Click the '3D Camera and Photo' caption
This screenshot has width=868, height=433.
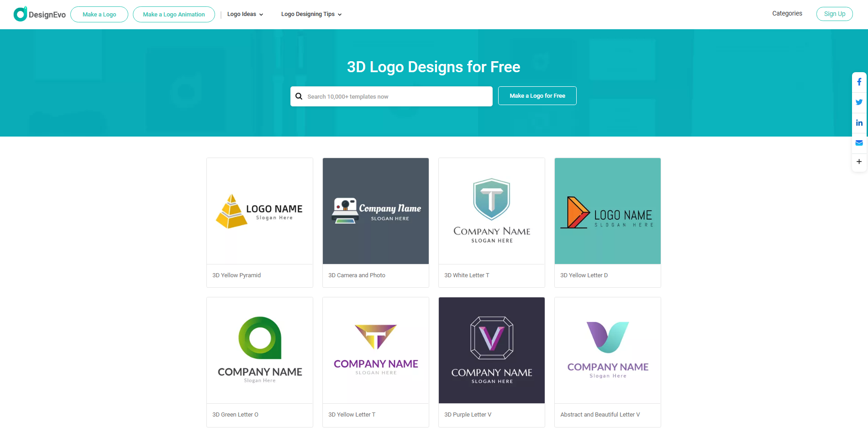pos(357,275)
